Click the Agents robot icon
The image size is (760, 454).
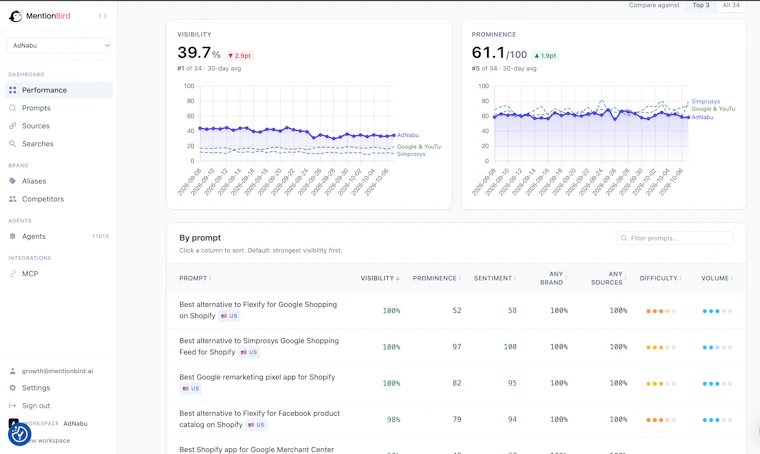pos(13,236)
